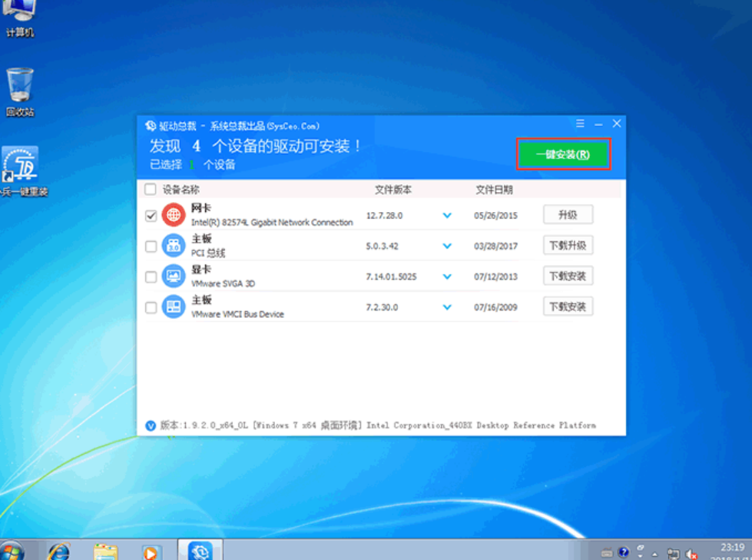
Task: Toggle the select-all 设备名称 header checkbox
Action: (x=151, y=190)
